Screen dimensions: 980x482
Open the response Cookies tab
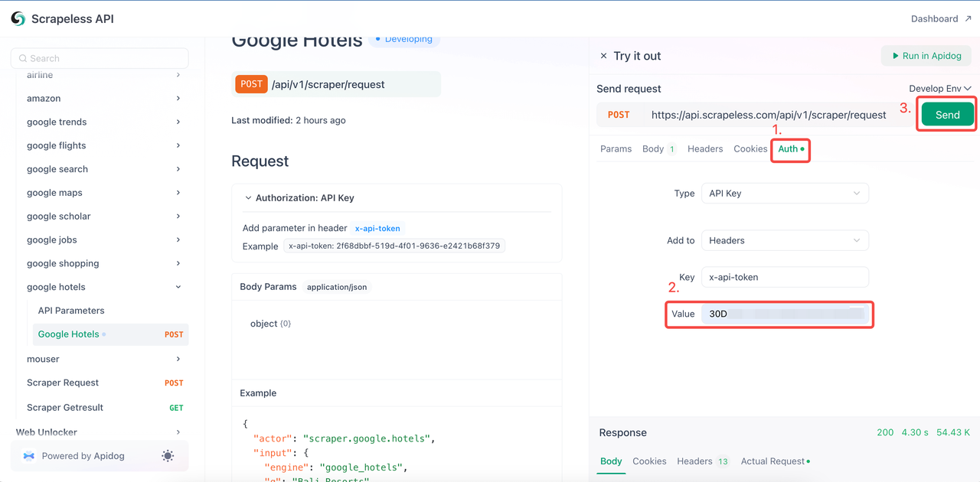(649, 461)
